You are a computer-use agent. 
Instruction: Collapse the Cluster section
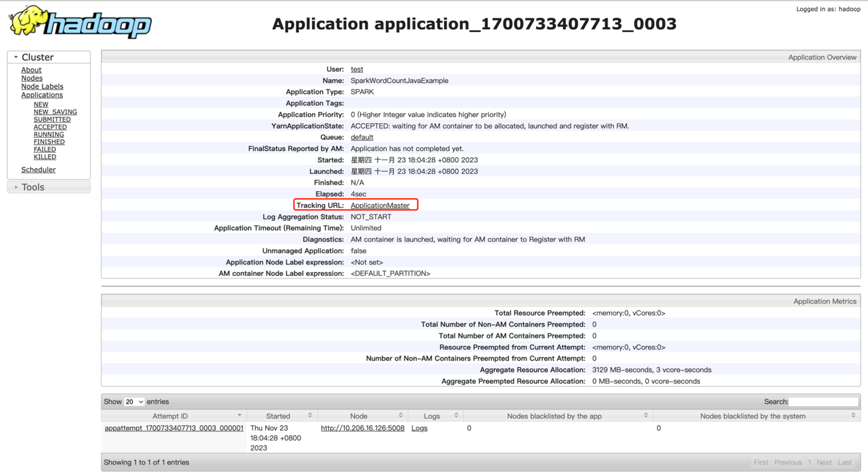point(17,57)
